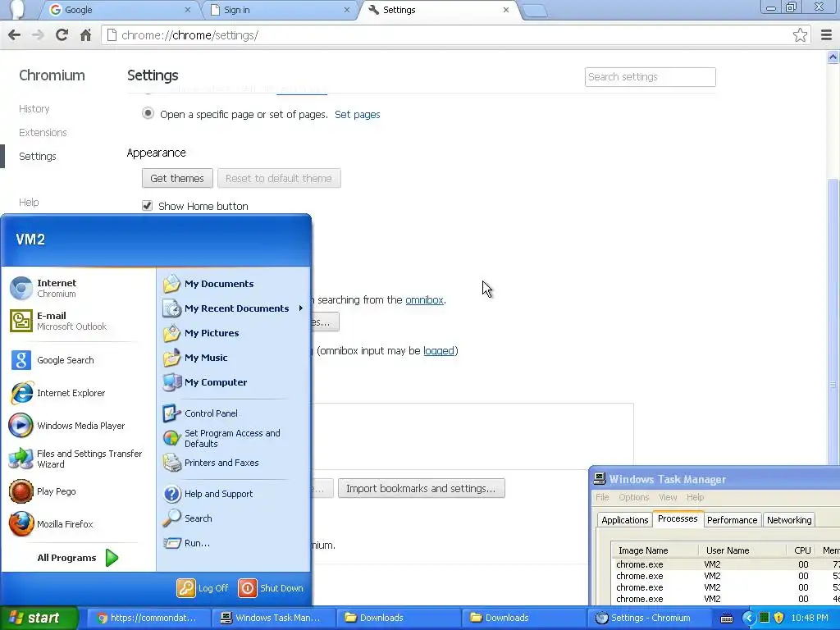Open My Documents in Start menu
840x630 pixels.
(234, 284)
